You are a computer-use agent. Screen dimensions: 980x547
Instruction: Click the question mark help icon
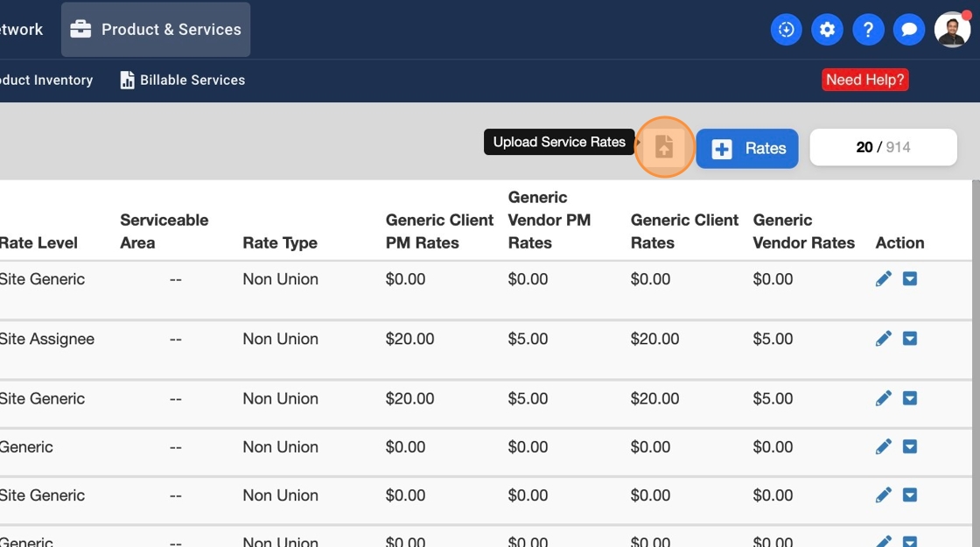[x=868, y=30]
